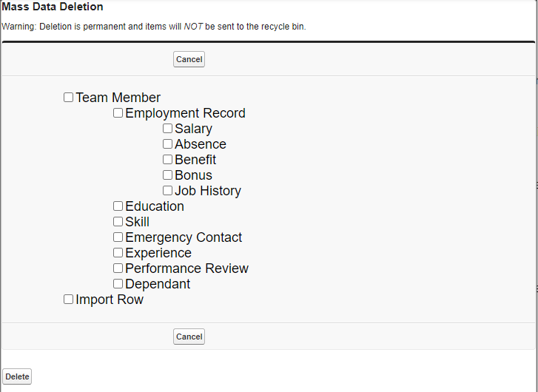Toggle the Performance Review checkbox
The height and width of the screenshot is (392, 538).
click(118, 268)
